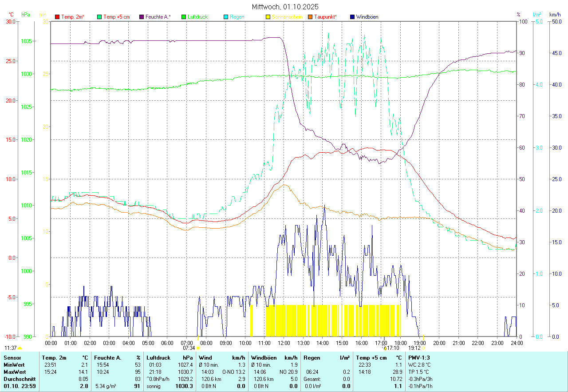Click the sunrise icon next to 07:34
This screenshot has height=392, width=568.
198,348
